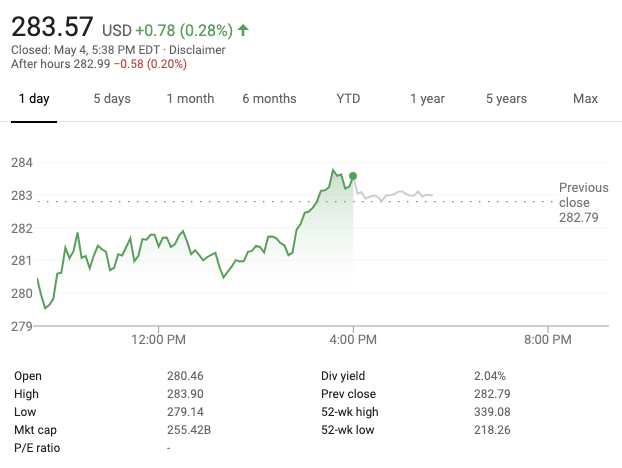The height and width of the screenshot is (468, 622).
Task: Switch to the 1 year chart
Action: 427,99
